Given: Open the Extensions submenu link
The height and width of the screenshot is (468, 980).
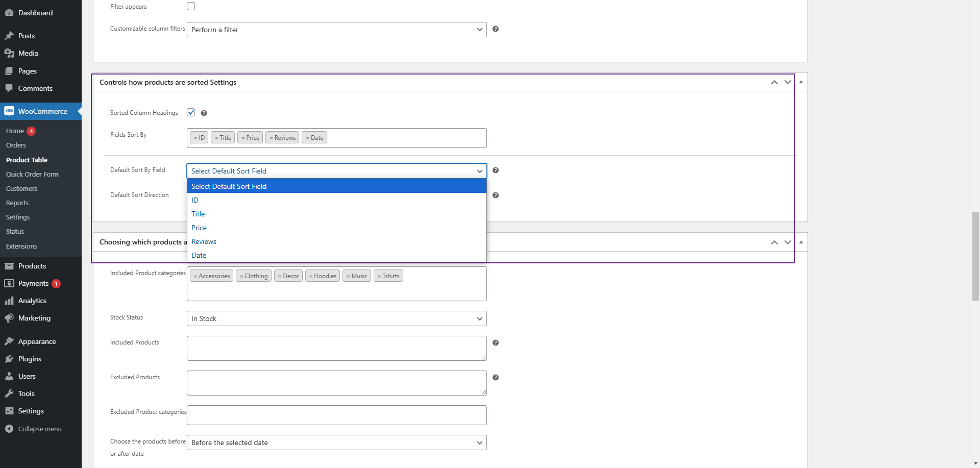Looking at the screenshot, I should click(21, 247).
